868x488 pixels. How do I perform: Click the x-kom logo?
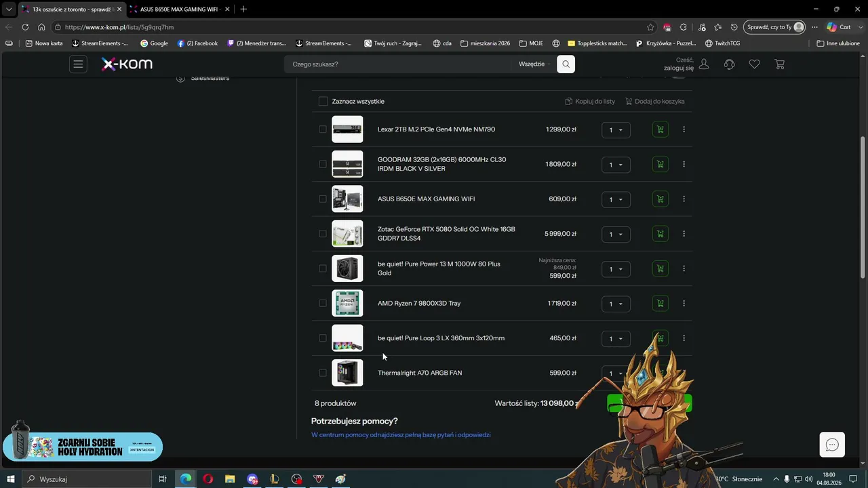pyautogui.click(x=127, y=64)
